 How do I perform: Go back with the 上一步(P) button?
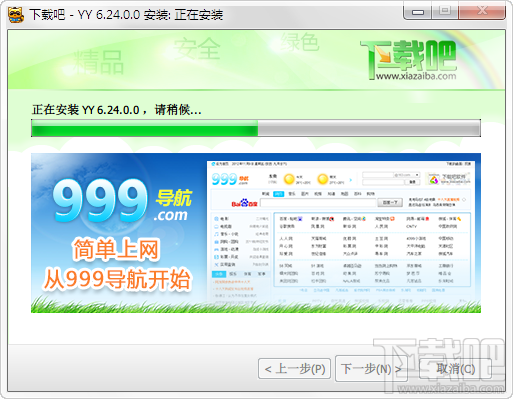pyautogui.click(x=294, y=369)
